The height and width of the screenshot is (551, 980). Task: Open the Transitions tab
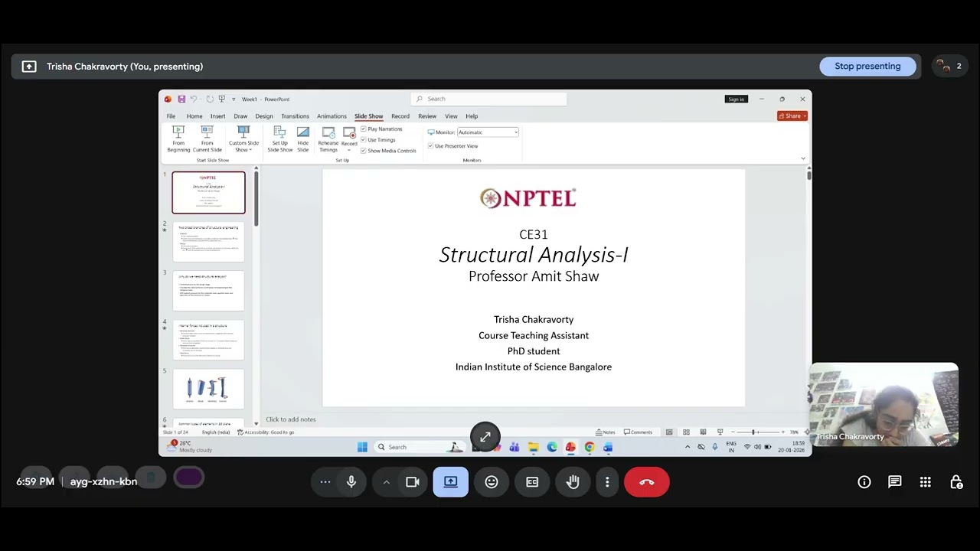point(295,116)
